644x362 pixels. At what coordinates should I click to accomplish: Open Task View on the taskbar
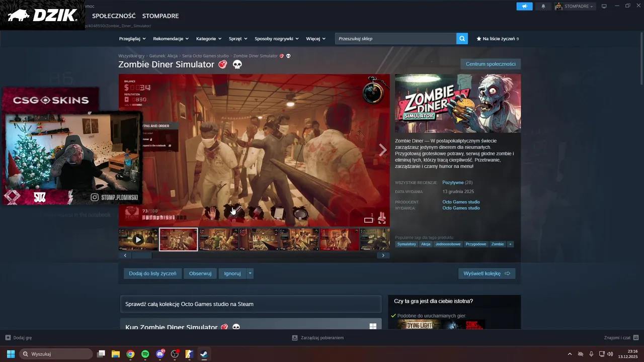click(101, 354)
